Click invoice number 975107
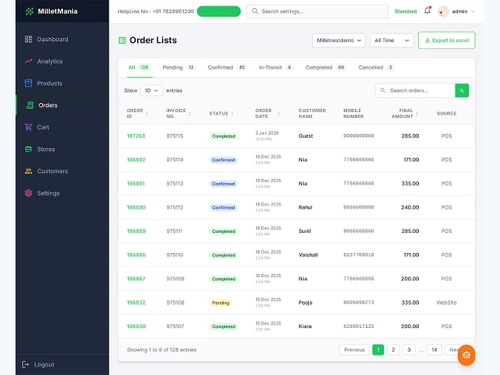The image size is (500, 375). (175, 326)
